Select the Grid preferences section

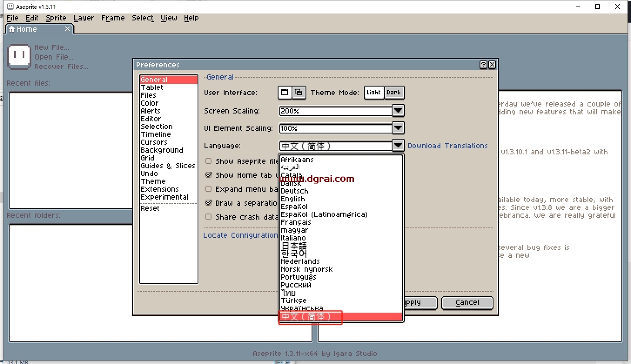click(169, 158)
